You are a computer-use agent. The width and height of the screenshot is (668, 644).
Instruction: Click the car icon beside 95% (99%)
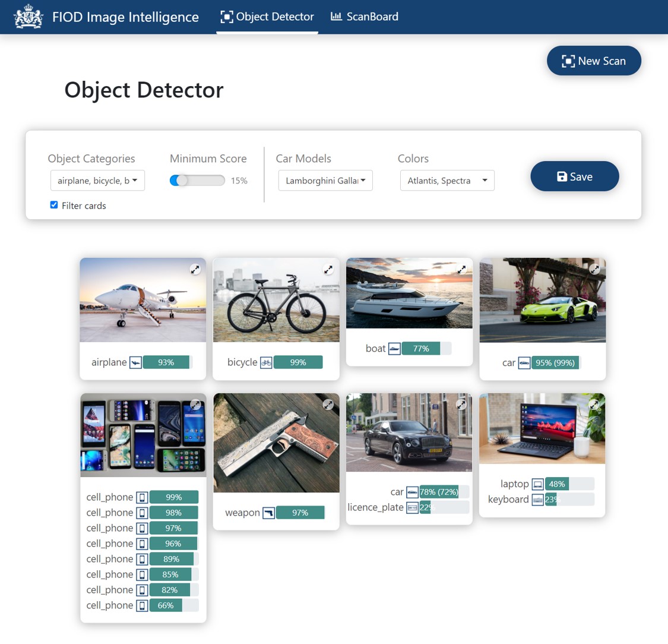pyautogui.click(x=524, y=363)
